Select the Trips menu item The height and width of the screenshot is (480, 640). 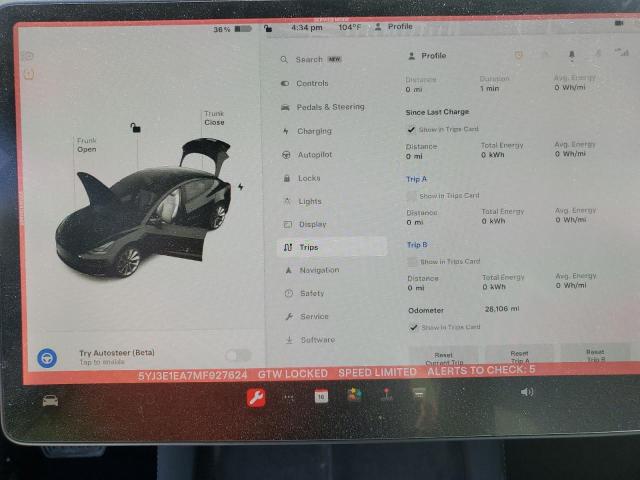[x=332, y=247]
